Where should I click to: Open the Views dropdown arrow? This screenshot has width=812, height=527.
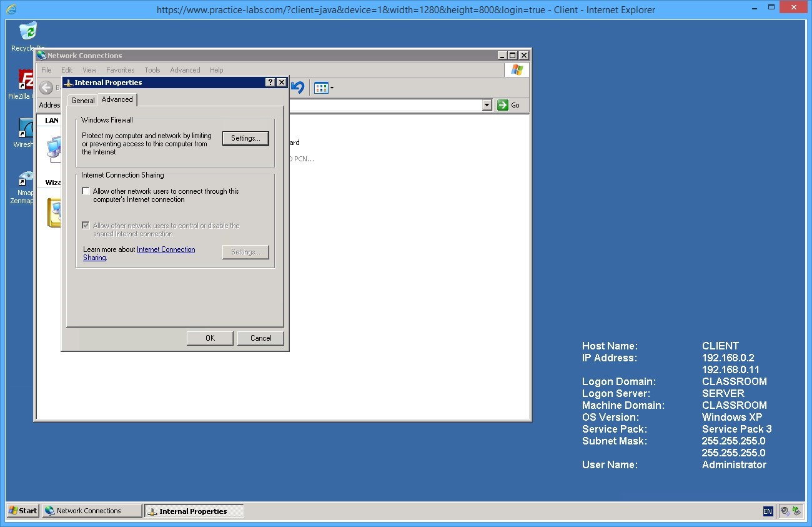point(332,88)
